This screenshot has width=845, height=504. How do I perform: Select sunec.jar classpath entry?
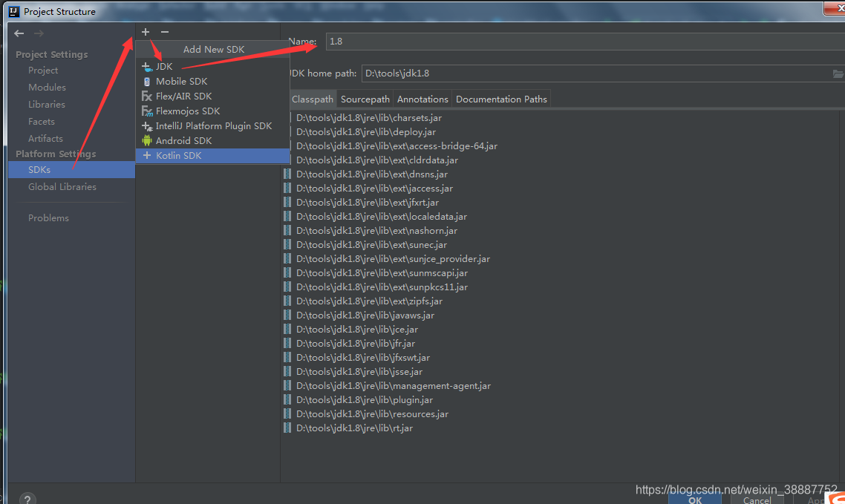click(371, 245)
